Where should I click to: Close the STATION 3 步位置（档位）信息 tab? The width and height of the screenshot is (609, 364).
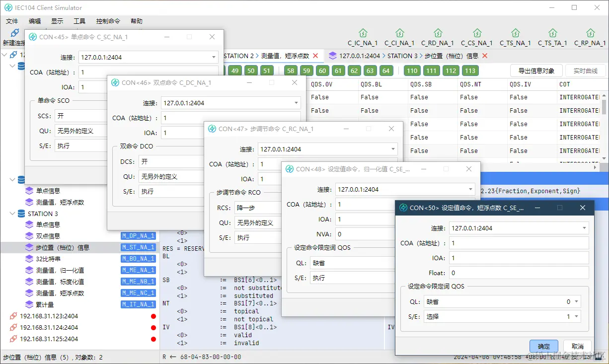tap(485, 56)
